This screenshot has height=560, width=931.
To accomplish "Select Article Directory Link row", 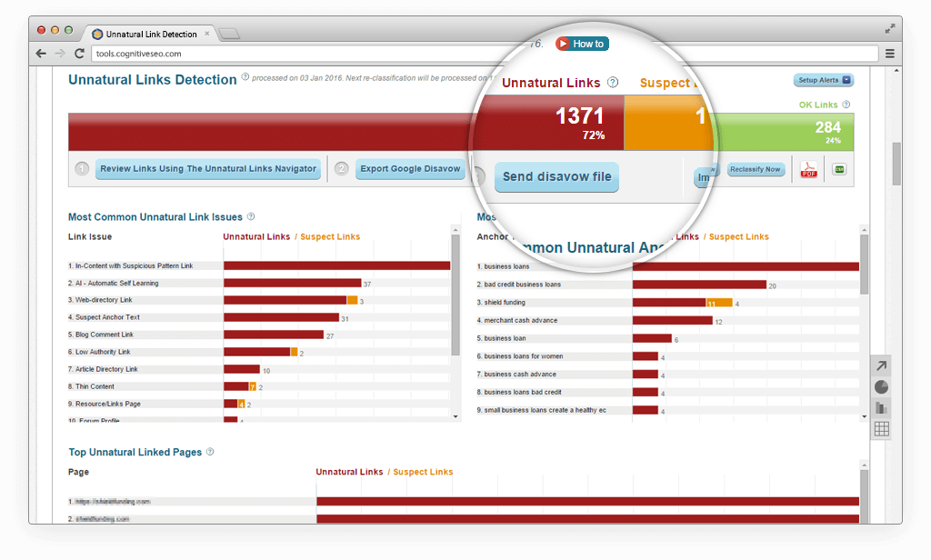I will coord(259,369).
